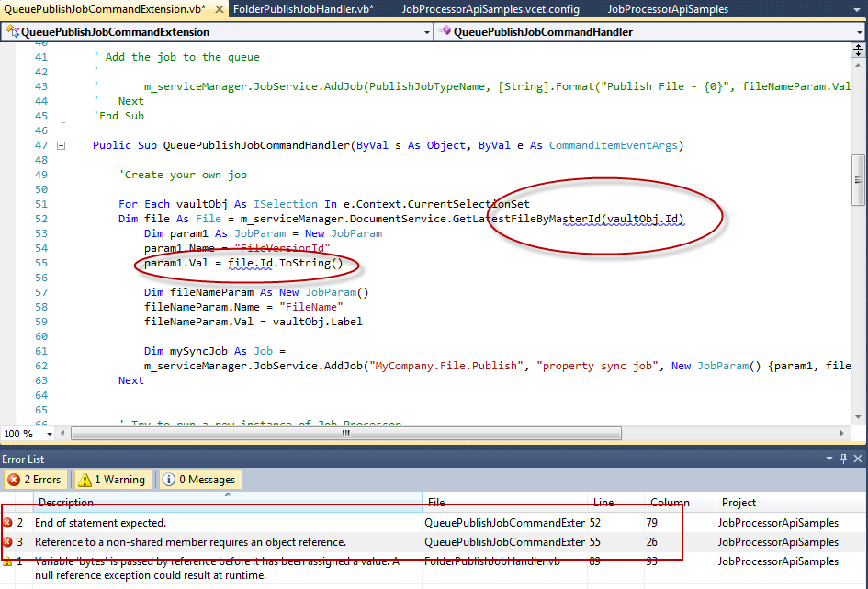This screenshot has height=589, width=868.
Task: Click vaultObj.Label on code line 59
Action: 317,322
